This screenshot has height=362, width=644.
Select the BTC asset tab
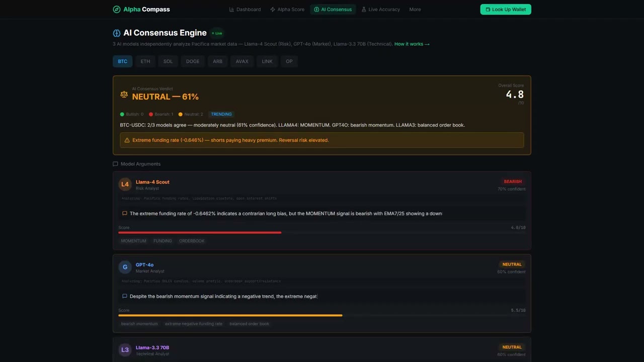pos(123,61)
